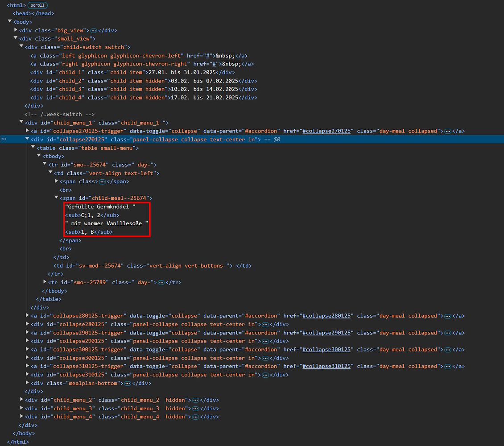Open the ellipsis in the empty-class span
This screenshot has width=504, height=446.
pyautogui.click(x=102, y=181)
